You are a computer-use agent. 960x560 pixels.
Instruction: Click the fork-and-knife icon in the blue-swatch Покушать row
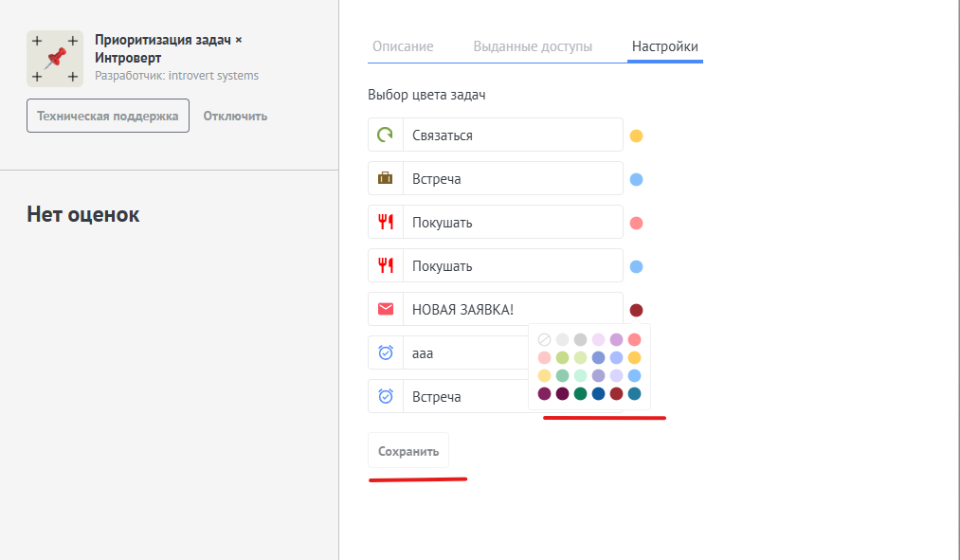[385, 265]
